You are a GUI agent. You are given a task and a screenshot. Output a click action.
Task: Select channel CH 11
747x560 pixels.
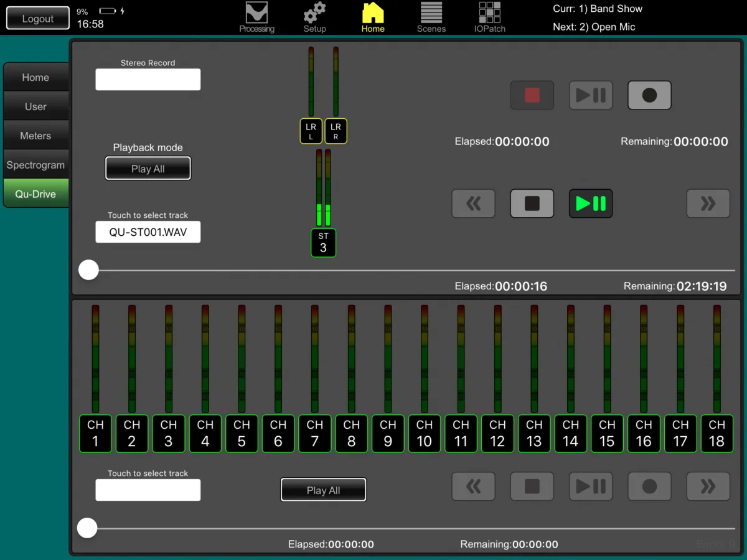[x=461, y=434]
